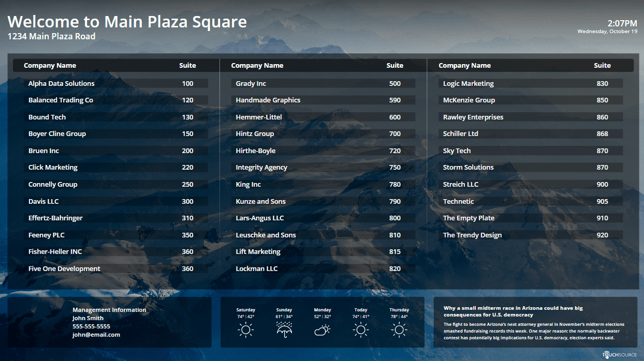Click the news article body text

[534, 331]
